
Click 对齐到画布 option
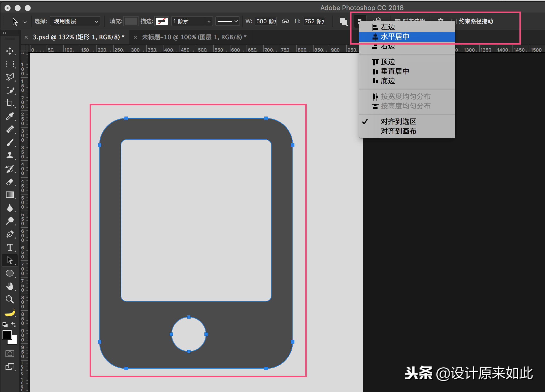[399, 131]
